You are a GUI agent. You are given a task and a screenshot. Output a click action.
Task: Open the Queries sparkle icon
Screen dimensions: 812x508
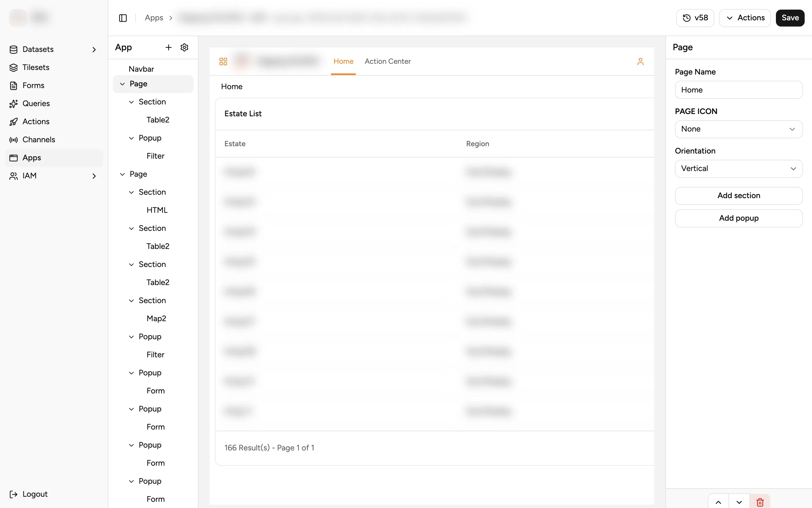point(14,104)
